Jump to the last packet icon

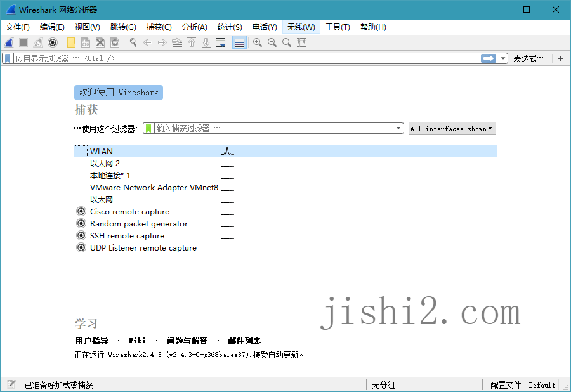pos(206,42)
